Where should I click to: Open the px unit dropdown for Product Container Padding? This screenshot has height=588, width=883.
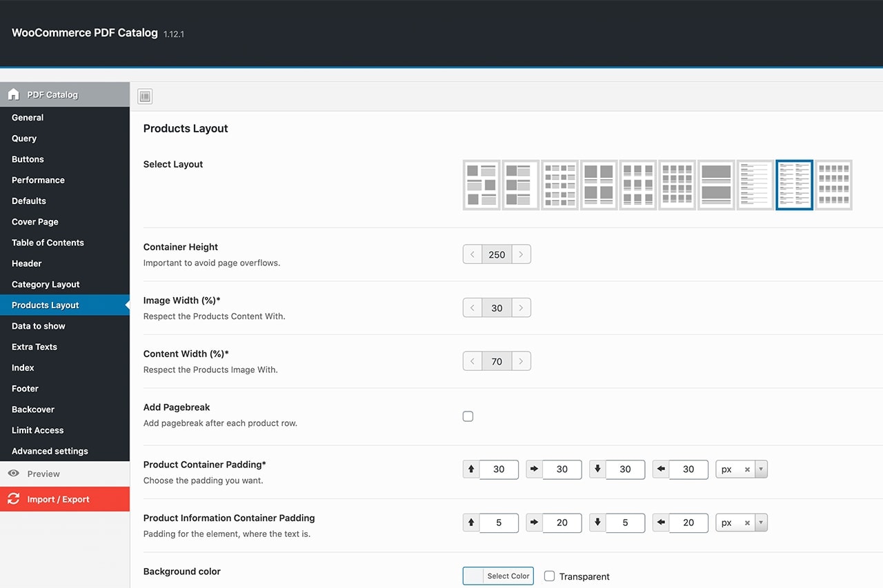760,469
